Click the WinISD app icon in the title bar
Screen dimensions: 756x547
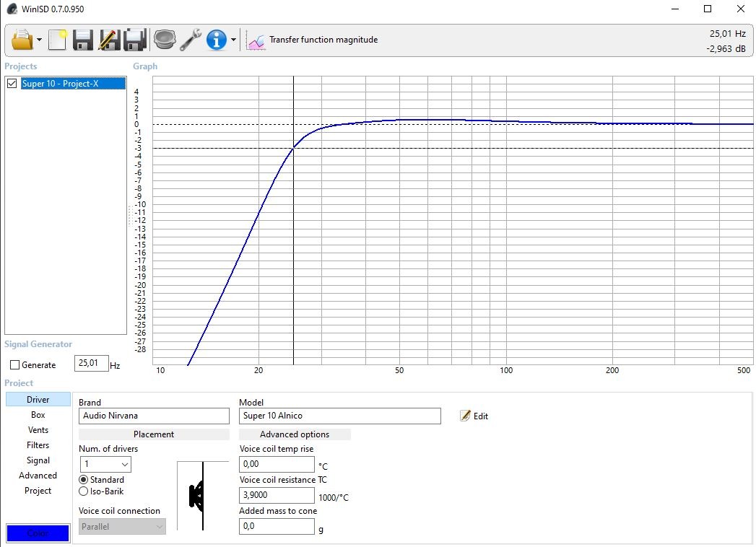pyautogui.click(x=12, y=9)
